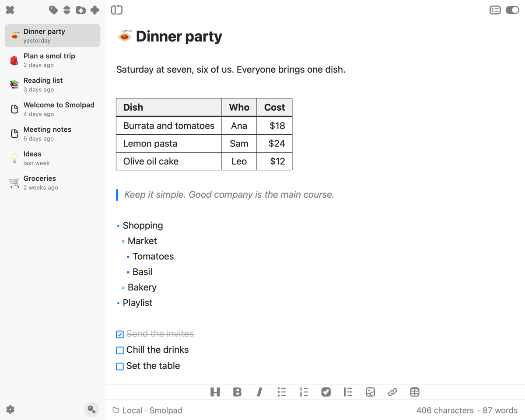Click the Saturday at seven paragraph
Image resolution: width=525 pixels, height=420 pixels.
coord(231,70)
